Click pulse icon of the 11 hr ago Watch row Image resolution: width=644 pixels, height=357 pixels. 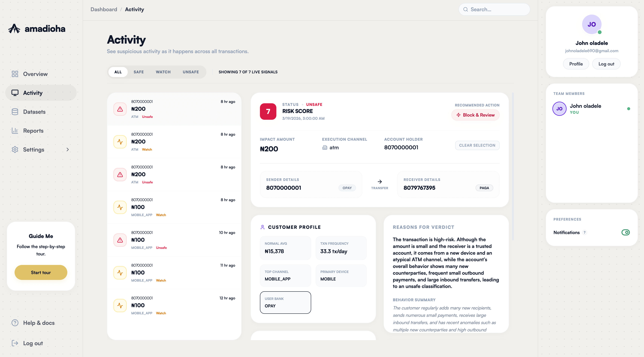tap(120, 273)
